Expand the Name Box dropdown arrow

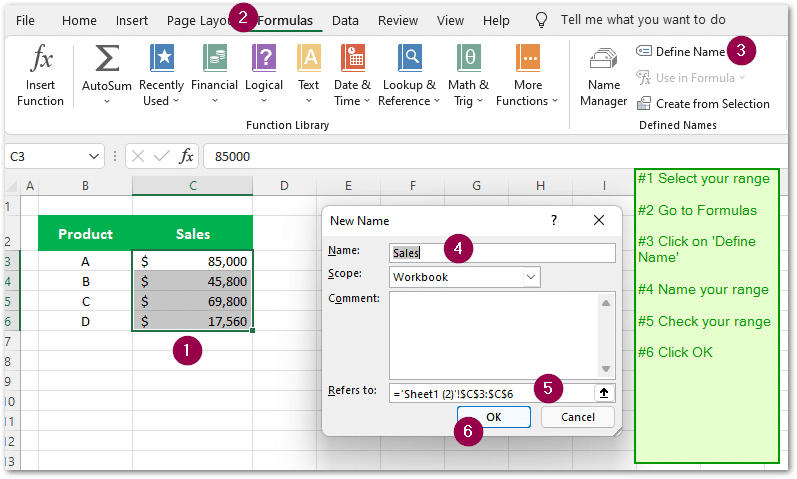94,156
